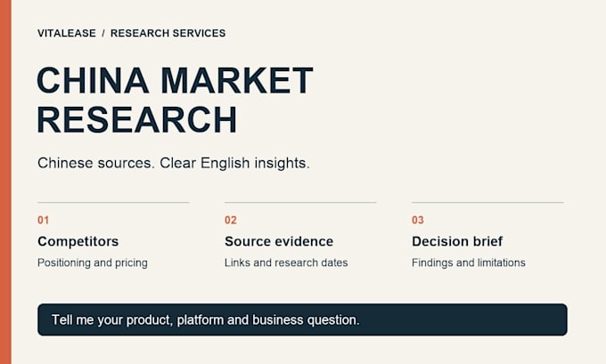The width and height of the screenshot is (606, 364).
Task: Click the divider line above Source evidence
Action: click(300, 202)
